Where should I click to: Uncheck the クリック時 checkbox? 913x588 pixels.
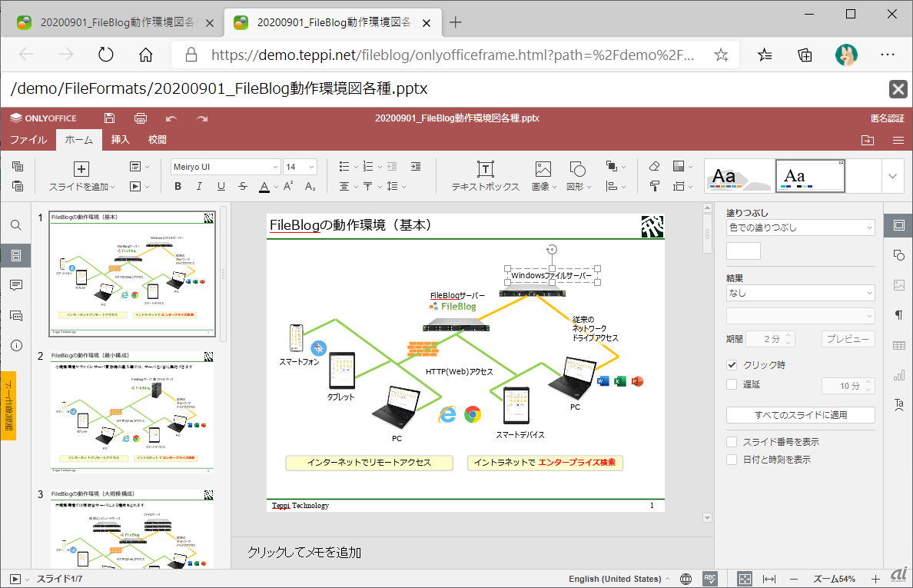tap(732, 365)
